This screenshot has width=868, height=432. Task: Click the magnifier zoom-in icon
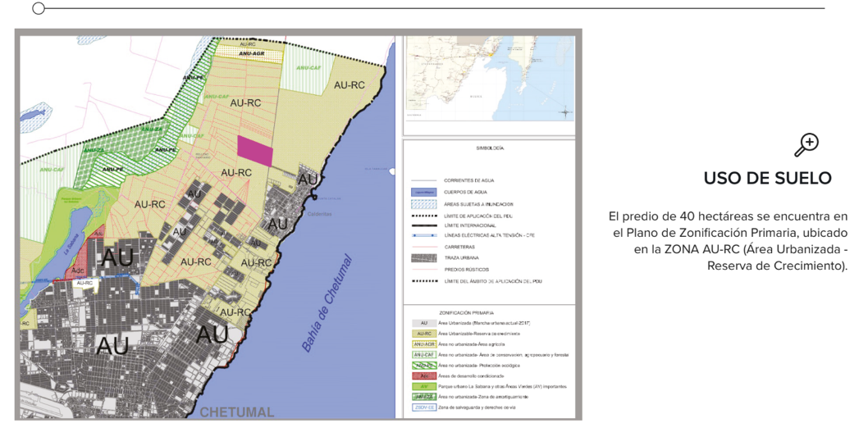807,144
